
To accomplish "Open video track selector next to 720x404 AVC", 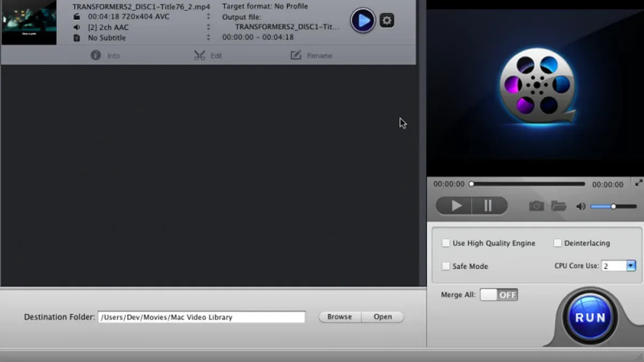I will 208,17.
